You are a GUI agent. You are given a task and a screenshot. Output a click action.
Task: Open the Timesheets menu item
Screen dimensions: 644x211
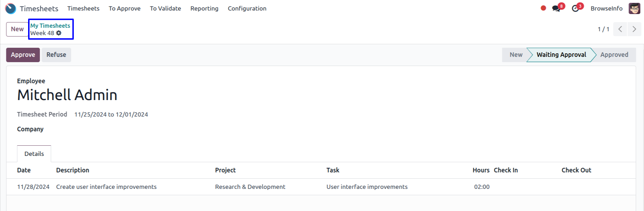(83, 8)
